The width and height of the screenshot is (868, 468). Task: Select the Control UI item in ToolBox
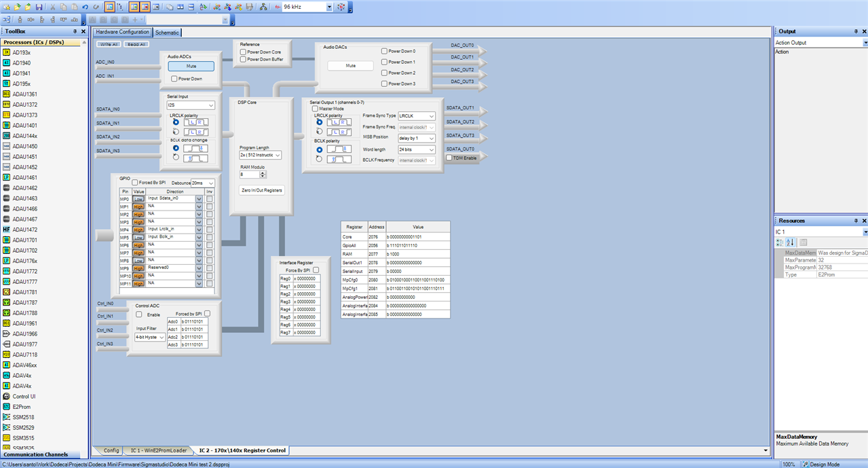click(24, 396)
